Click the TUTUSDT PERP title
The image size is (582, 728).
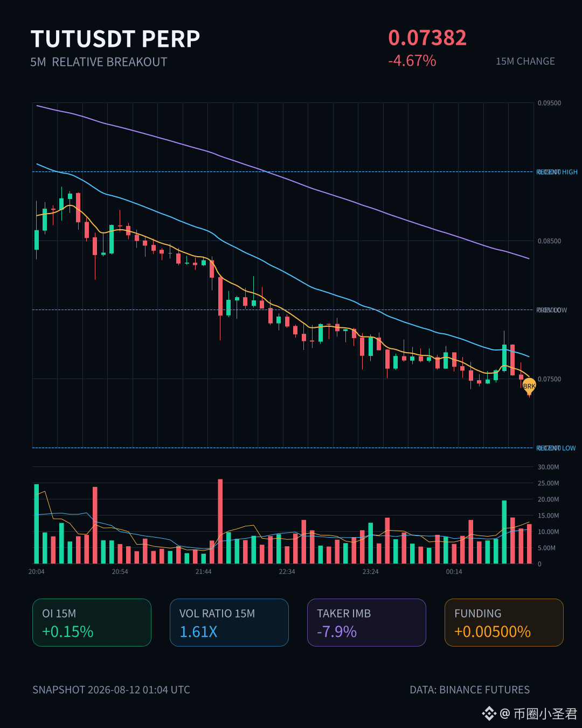[x=115, y=39]
